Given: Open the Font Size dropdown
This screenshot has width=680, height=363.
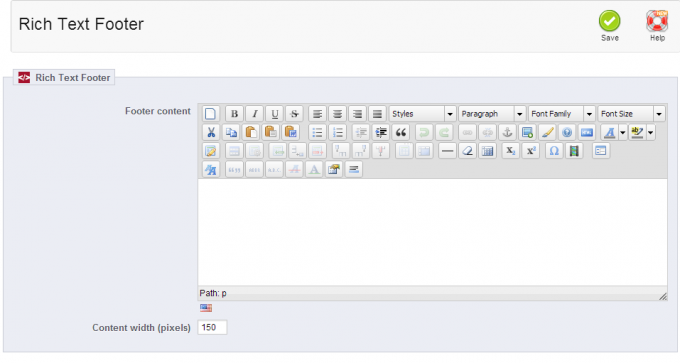Looking at the screenshot, I should [631, 114].
